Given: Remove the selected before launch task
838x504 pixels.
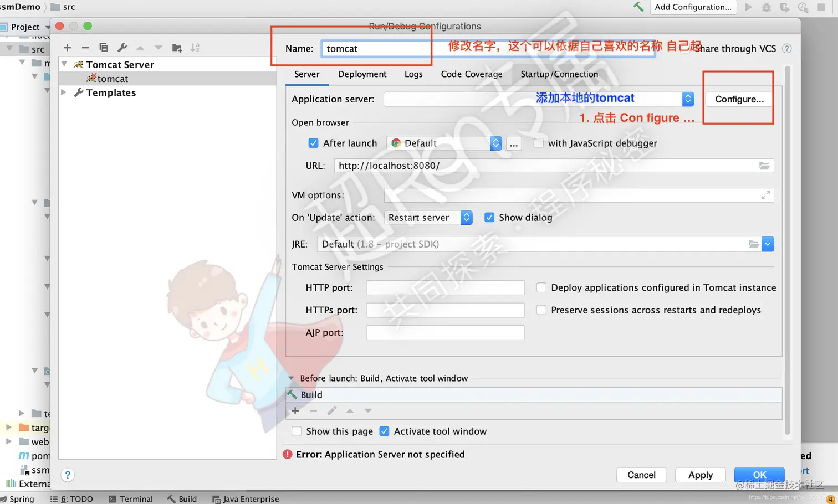Looking at the screenshot, I should pos(313,410).
